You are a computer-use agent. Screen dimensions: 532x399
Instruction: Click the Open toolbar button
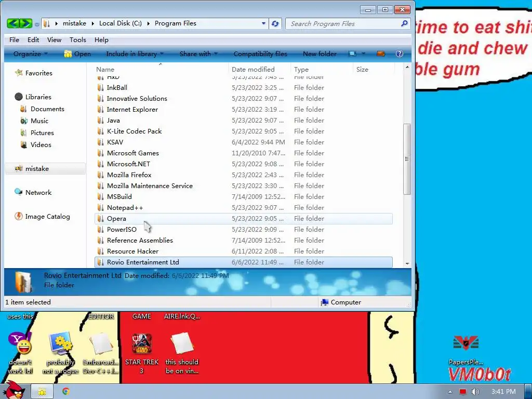coord(77,54)
